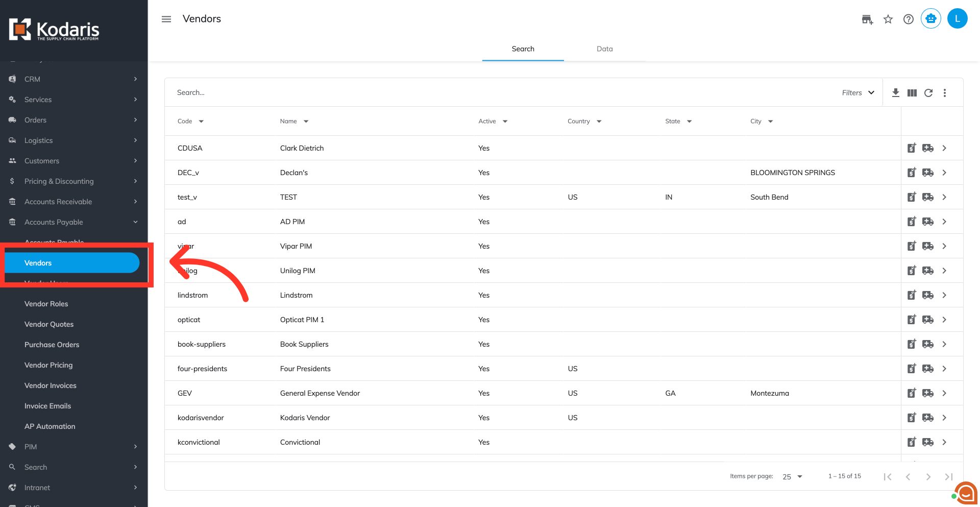
Task: Favorite this page with the star icon
Action: pos(888,19)
